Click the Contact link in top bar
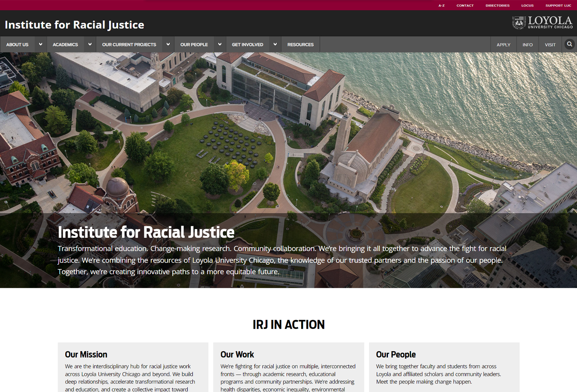The image size is (577, 392). (465, 6)
